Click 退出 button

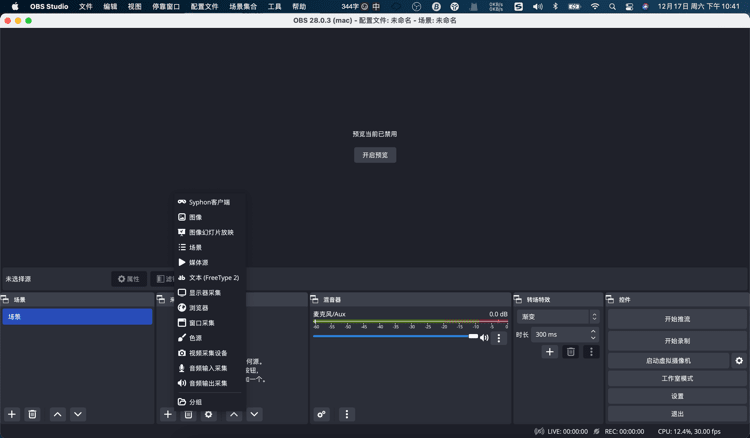tap(677, 414)
